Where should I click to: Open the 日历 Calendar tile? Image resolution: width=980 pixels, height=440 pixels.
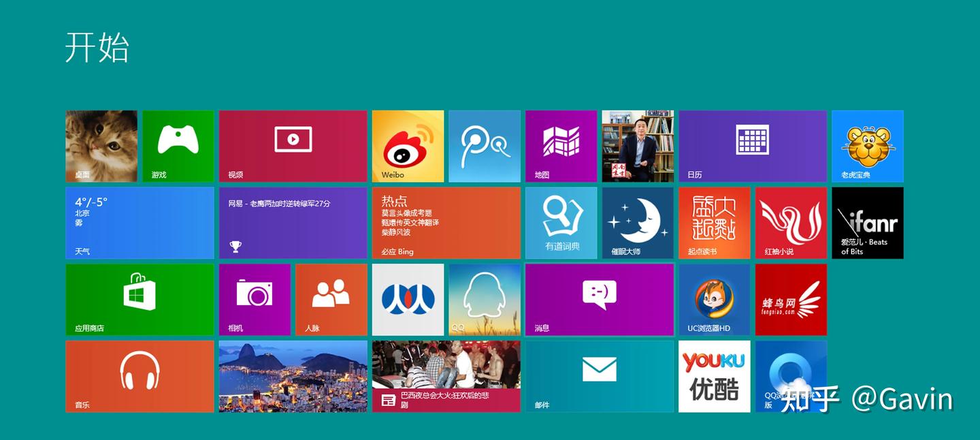pos(753,146)
